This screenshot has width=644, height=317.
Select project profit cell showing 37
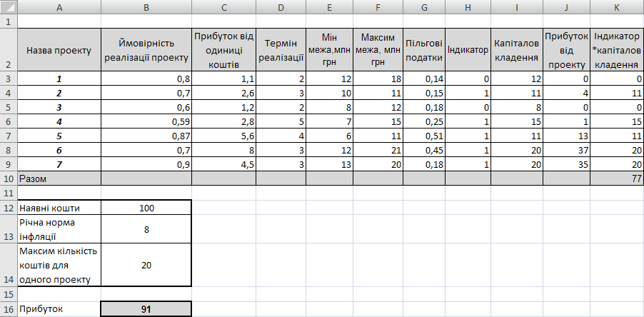click(567, 150)
